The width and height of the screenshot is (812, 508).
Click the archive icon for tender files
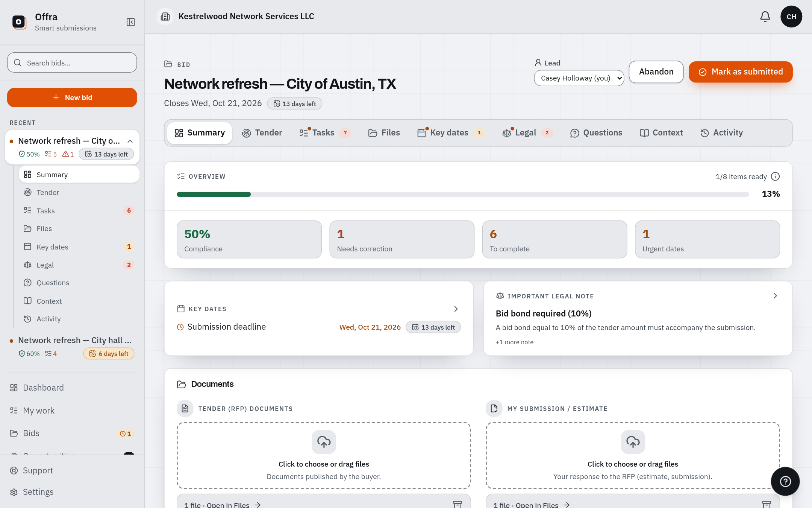[x=458, y=505]
